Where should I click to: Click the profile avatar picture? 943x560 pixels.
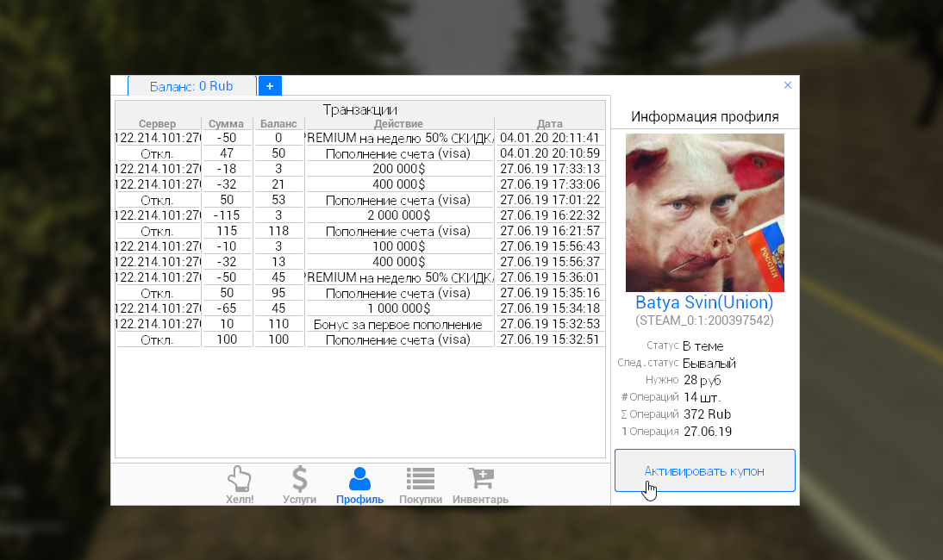click(x=705, y=213)
